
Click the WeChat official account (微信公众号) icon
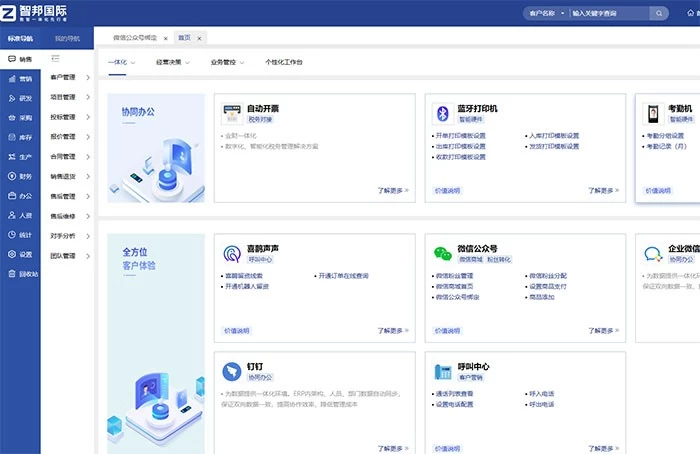(443, 252)
